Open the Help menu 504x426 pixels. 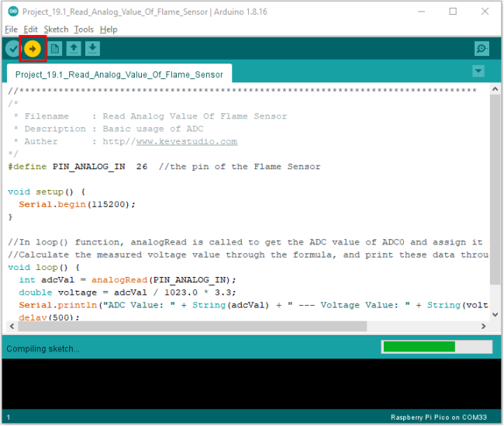109,29
